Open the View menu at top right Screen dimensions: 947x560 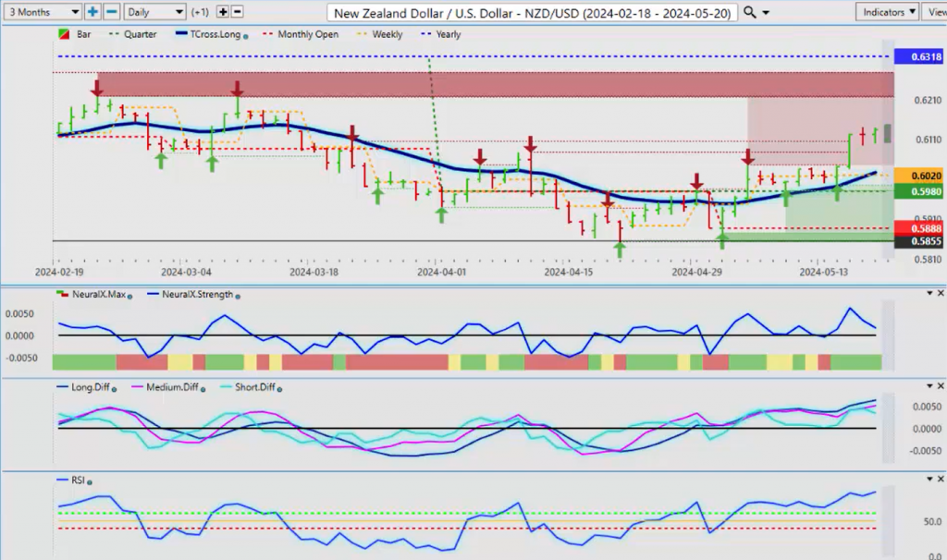tap(933, 12)
